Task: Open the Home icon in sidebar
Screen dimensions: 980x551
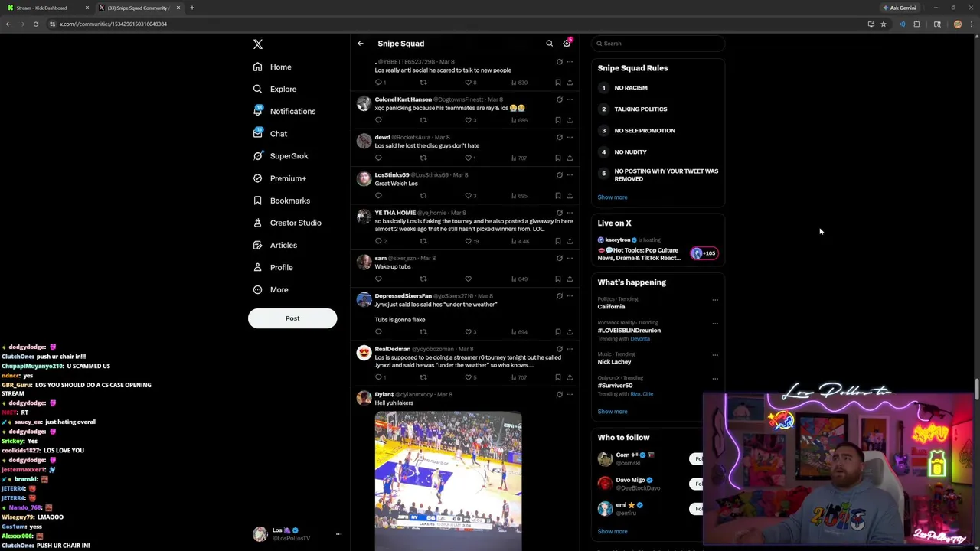Action: click(x=258, y=67)
